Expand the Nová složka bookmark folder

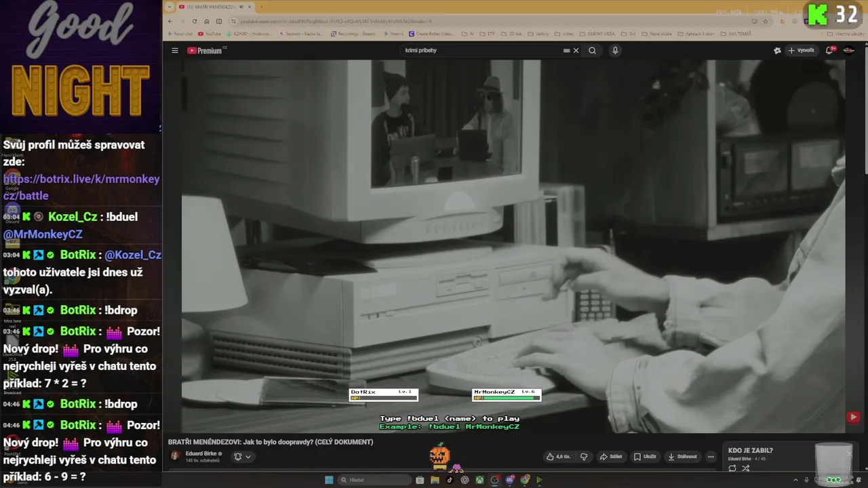point(657,34)
